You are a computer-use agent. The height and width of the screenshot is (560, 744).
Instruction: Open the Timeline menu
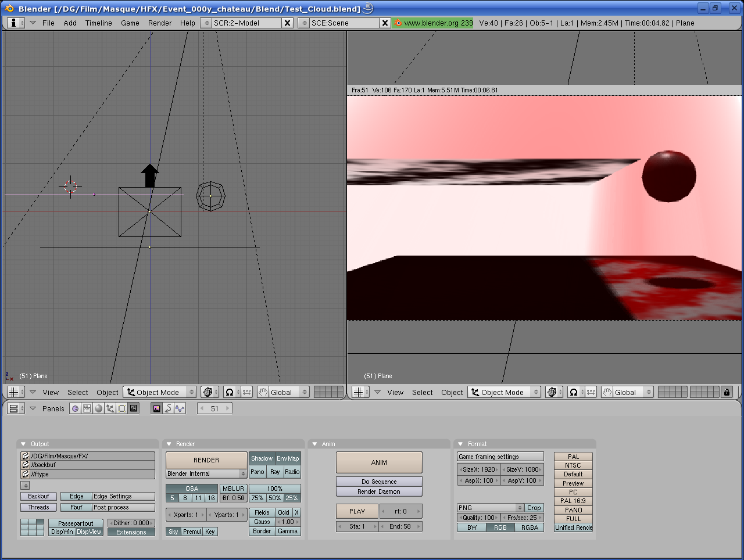click(99, 23)
